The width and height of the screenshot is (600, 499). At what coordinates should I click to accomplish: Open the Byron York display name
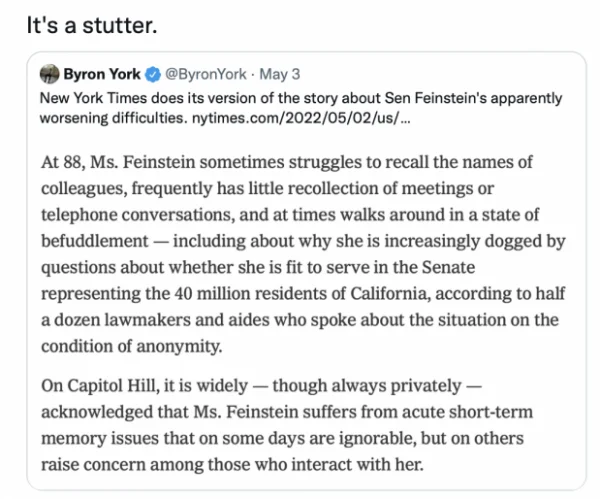click(x=102, y=74)
